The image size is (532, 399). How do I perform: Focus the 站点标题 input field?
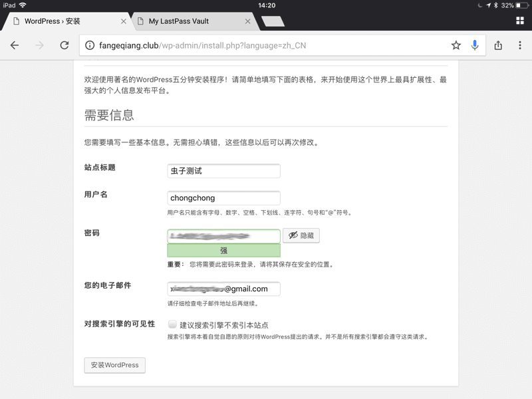coord(223,171)
